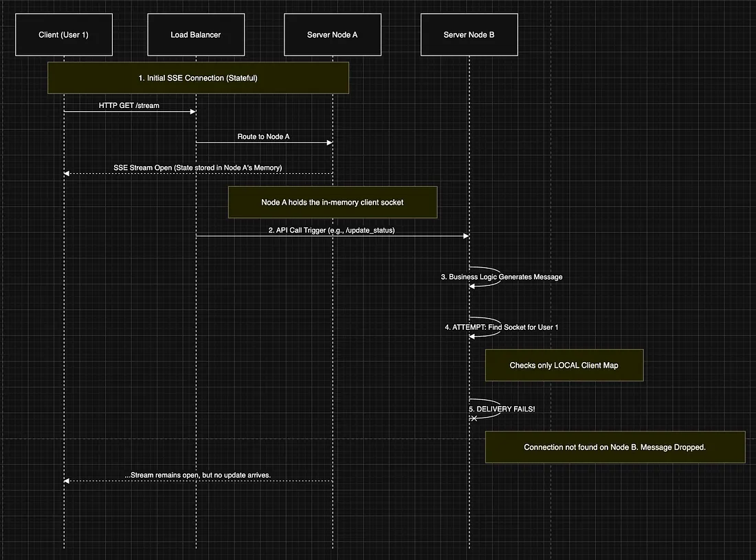Screen dimensions: 756x560
Task: Click the arrowhead of the HTTP GET /stream arrow
Action: [x=192, y=111]
